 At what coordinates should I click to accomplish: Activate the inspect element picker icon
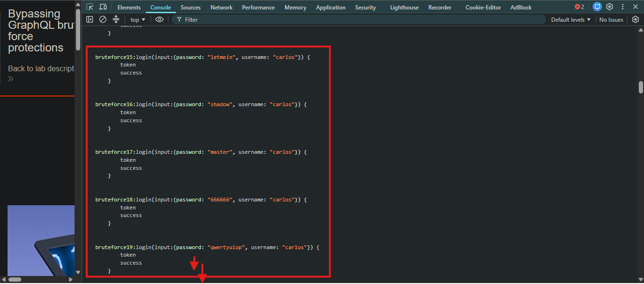tap(90, 7)
